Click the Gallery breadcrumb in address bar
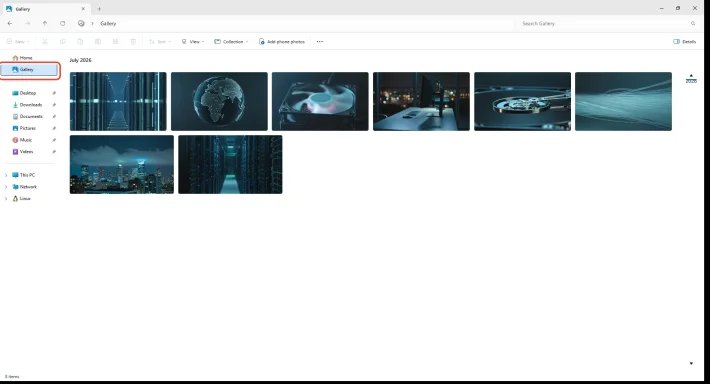The image size is (710, 384). pos(108,24)
